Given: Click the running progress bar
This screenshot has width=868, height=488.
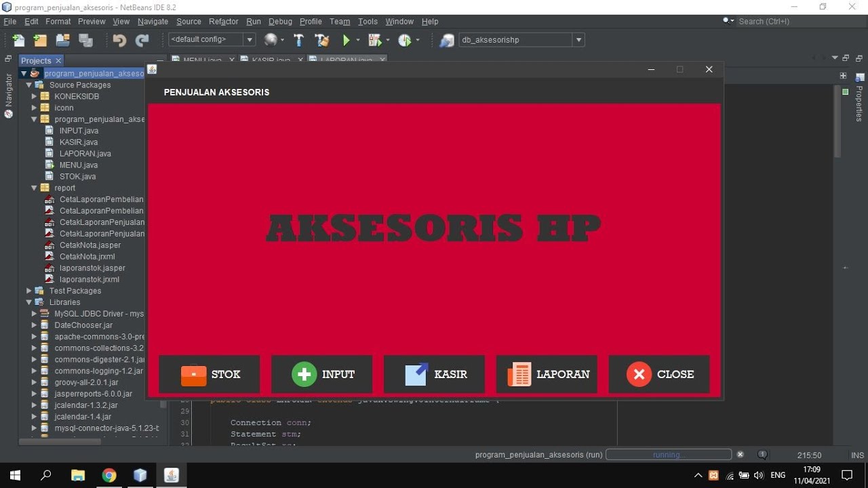Looking at the screenshot, I should (x=669, y=455).
